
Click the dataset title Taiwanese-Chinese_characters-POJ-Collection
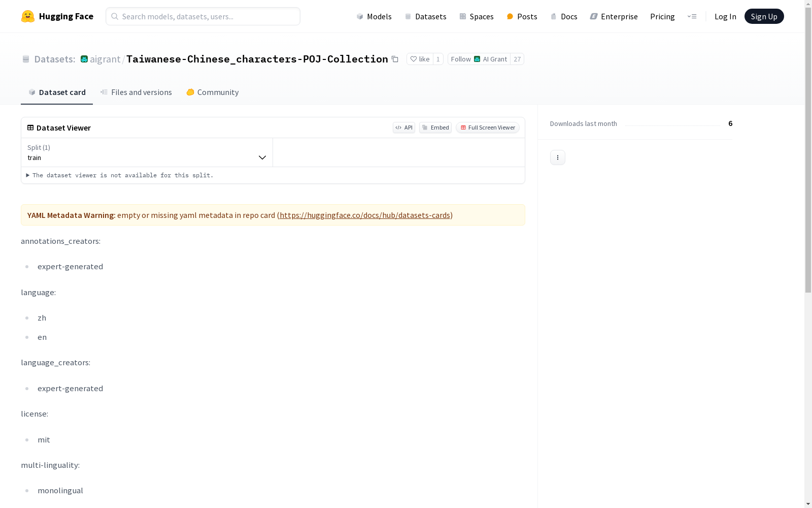click(x=257, y=59)
